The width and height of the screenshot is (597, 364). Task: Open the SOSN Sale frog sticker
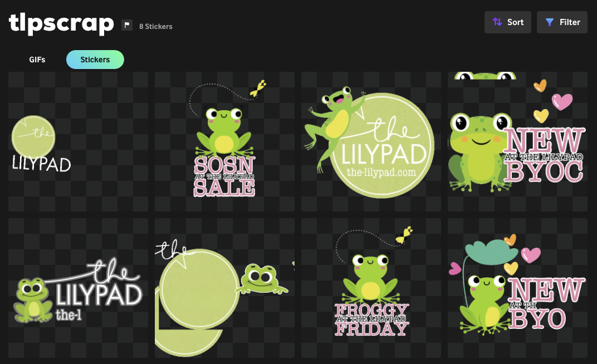pos(224,141)
